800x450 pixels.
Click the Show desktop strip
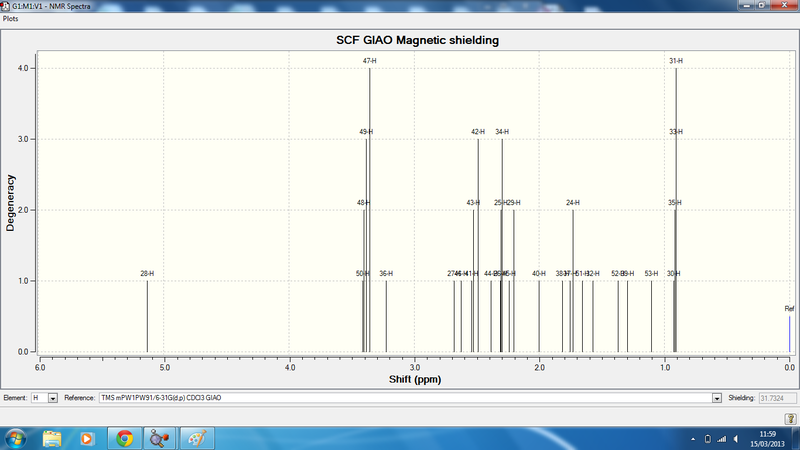coord(796,439)
